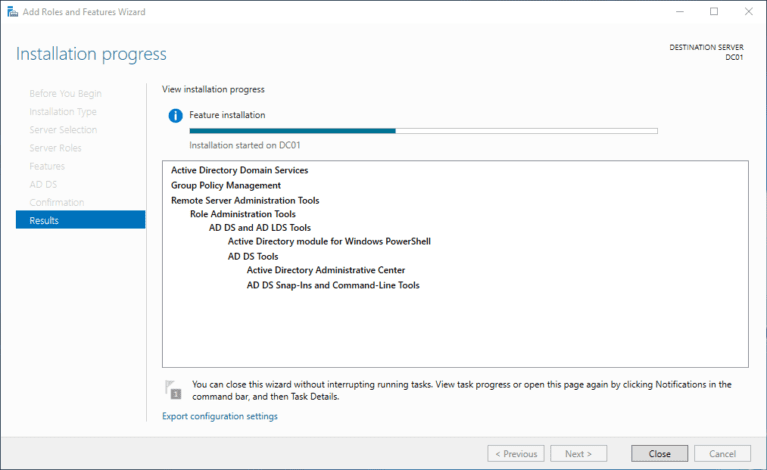This screenshot has height=470, width=767.
Task: Click the Previous button
Action: click(x=516, y=453)
